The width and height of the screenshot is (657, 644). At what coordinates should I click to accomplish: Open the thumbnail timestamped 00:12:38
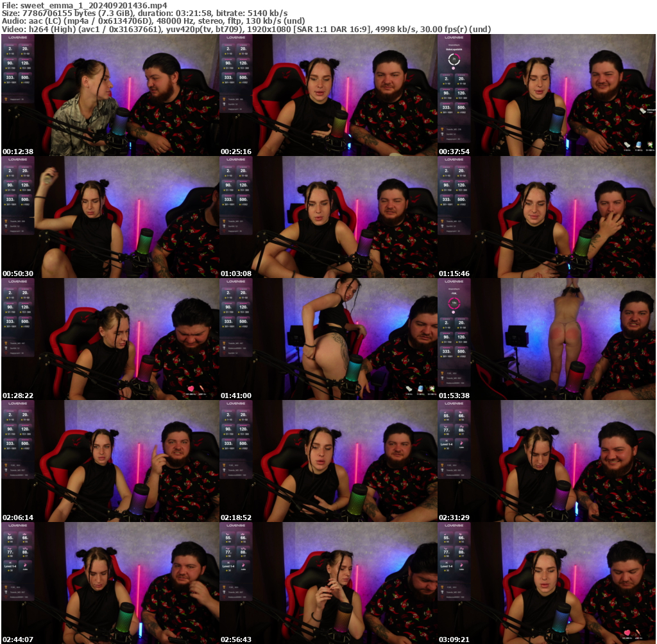click(110, 94)
